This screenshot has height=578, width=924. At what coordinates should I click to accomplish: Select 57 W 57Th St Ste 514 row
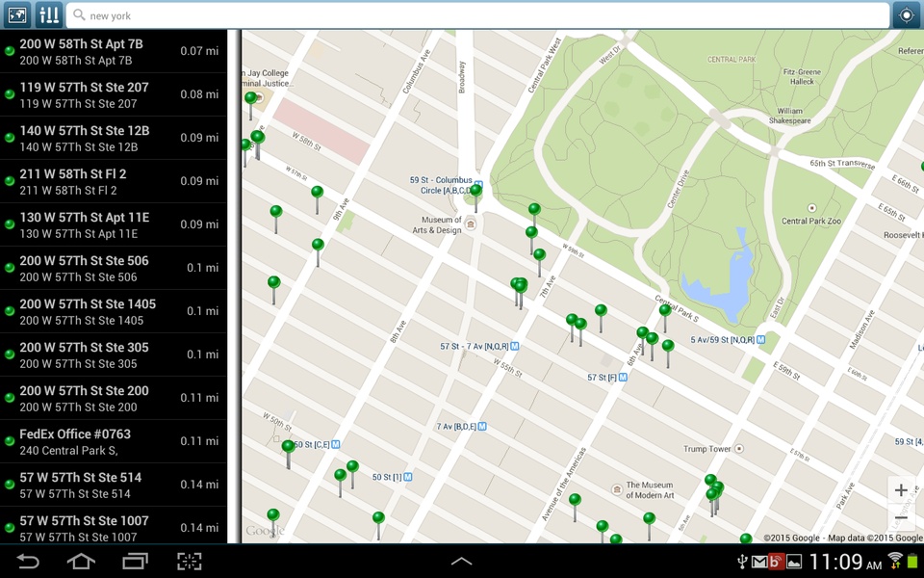tap(114, 485)
